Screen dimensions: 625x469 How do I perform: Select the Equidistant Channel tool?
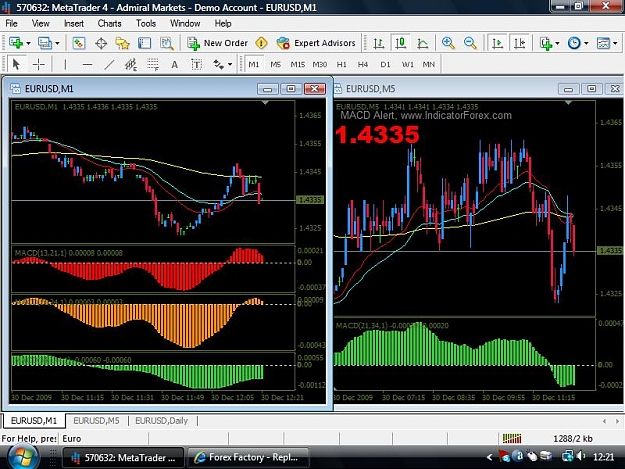[131, 64]
